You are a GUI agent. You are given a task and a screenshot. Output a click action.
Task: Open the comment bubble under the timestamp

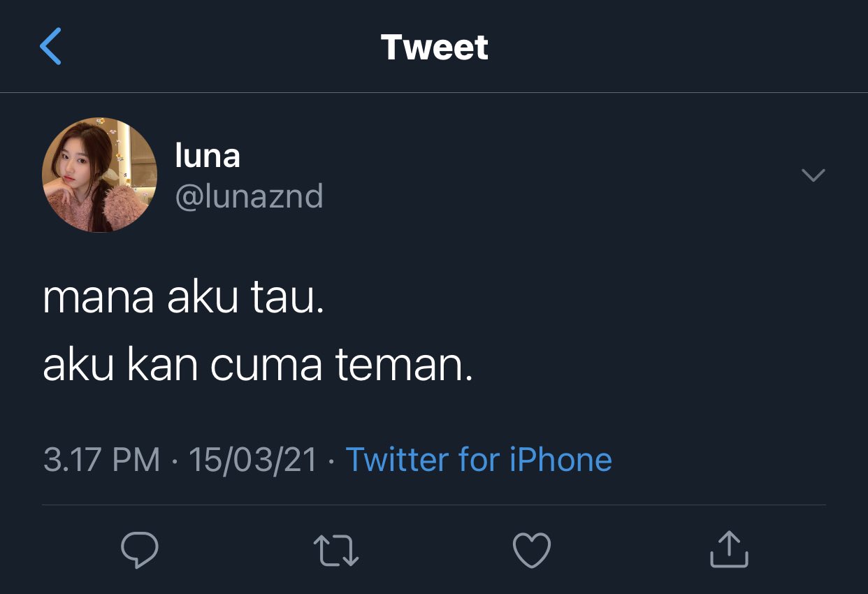pos(140,549)
